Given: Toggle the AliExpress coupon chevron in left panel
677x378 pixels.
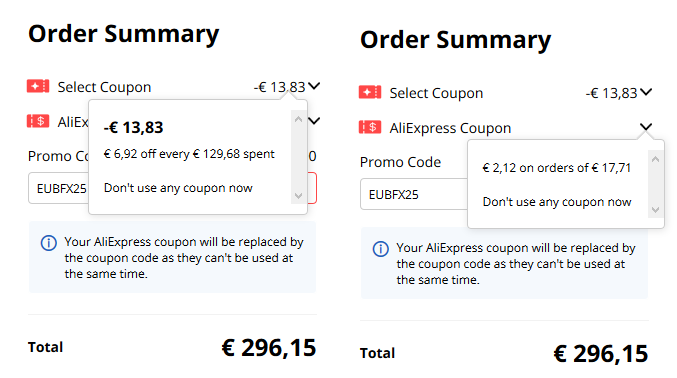Looking at the screenshot, I should point(314,121).
